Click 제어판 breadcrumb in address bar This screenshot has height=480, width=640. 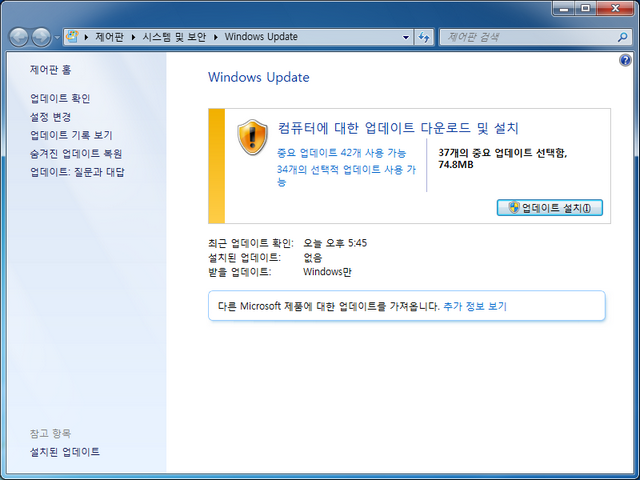click(109, 37)
